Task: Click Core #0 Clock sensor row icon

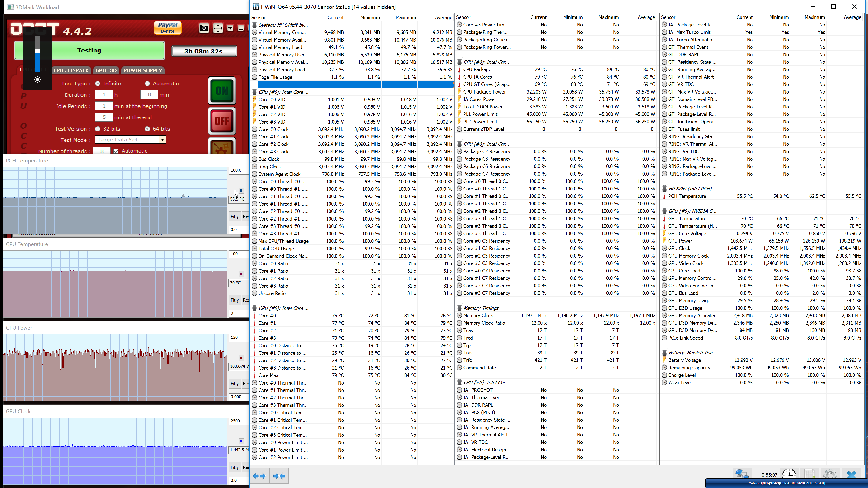Action: [x=255, y=129]
